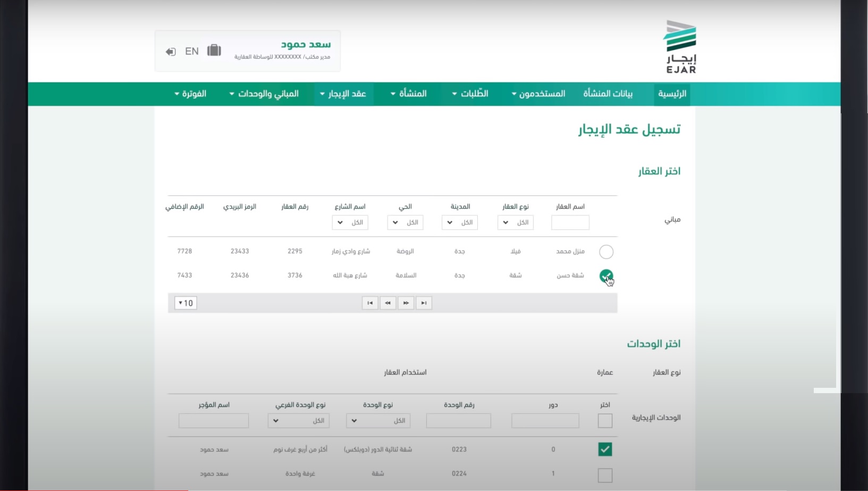This screenshot has width=868, height=491.
Task: Open بيانات المنشأة menu item
Action: [608, 94]
